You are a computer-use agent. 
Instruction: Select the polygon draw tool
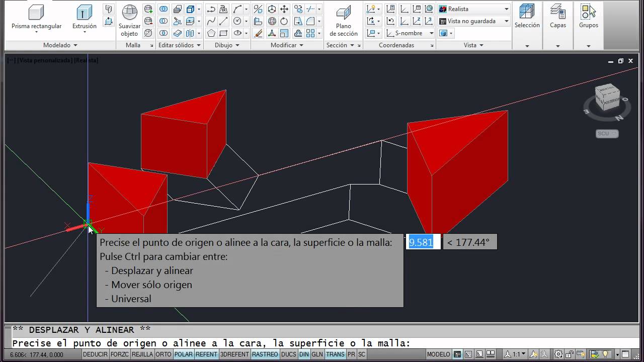(211, 33)
